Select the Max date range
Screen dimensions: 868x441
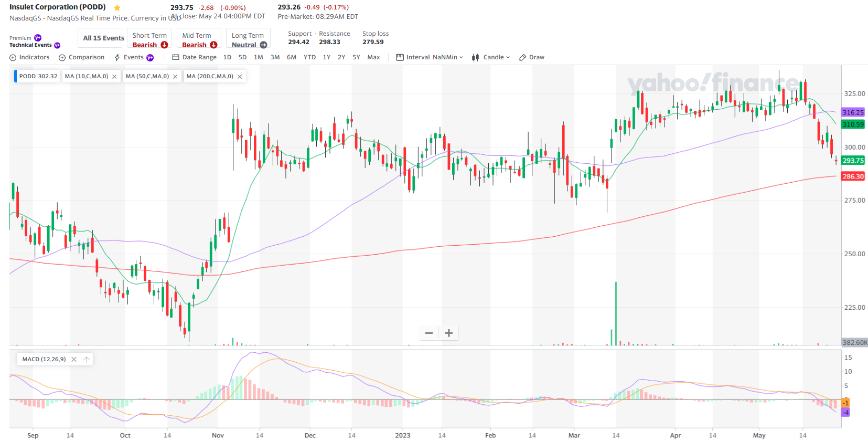click(x=373, y=58)
